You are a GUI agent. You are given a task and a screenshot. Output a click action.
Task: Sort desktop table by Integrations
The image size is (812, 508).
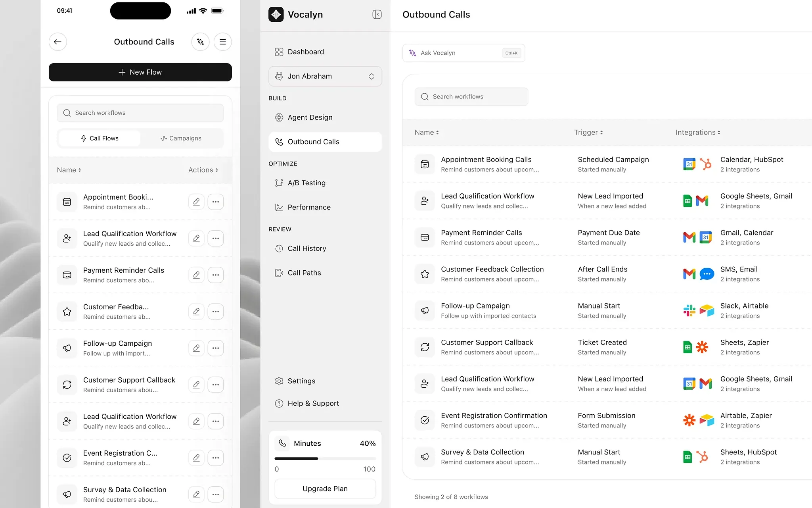tap(698, 133)
